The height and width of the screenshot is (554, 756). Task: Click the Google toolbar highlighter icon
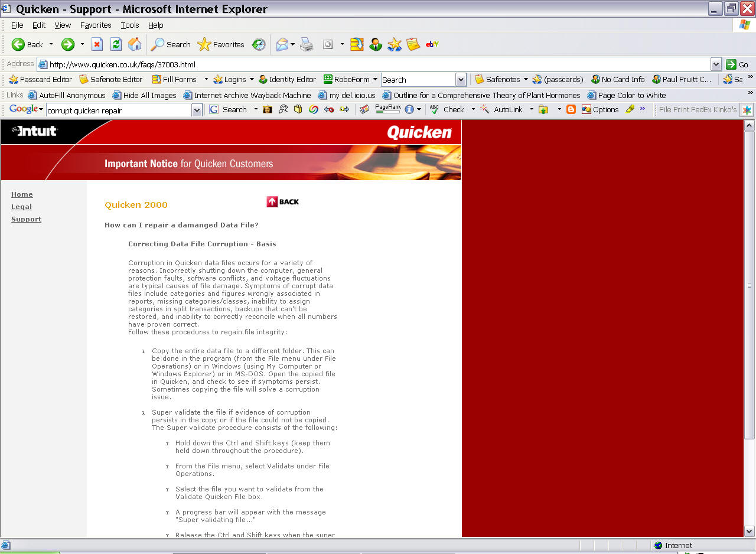(630, 109)
